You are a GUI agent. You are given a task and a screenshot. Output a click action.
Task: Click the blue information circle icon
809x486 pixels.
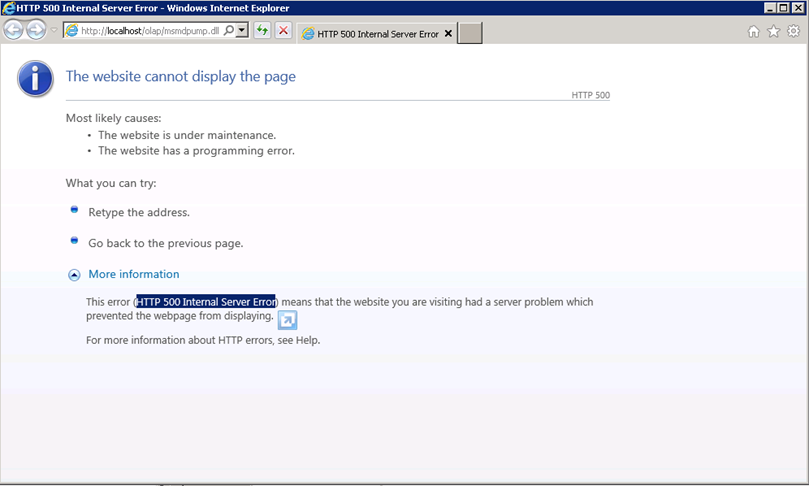35,77
